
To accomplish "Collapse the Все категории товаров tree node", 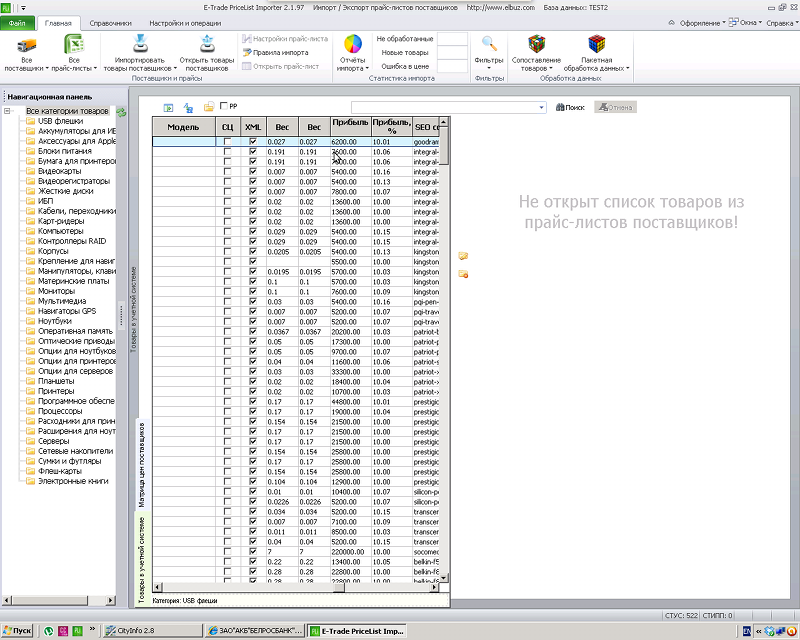I will point(7,111).
